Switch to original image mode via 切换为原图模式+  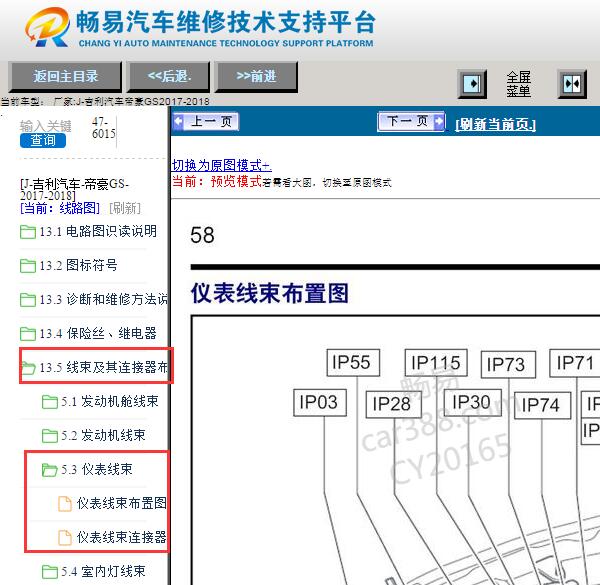point(222,165)
